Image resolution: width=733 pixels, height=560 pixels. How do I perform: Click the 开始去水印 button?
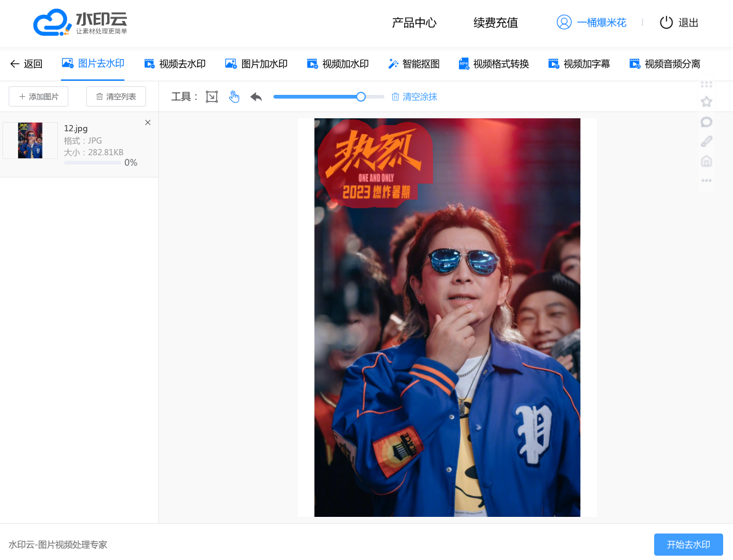pyautogui.click(x=688, y=545)
